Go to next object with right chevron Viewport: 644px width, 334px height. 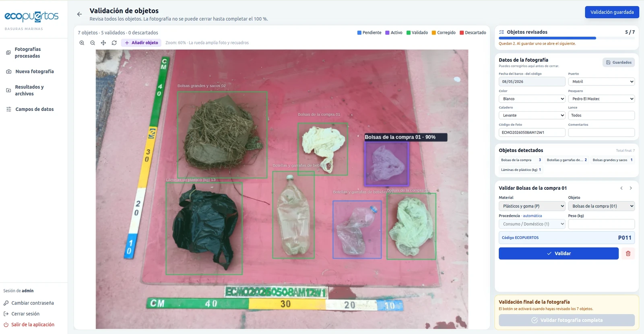point(631,188)
